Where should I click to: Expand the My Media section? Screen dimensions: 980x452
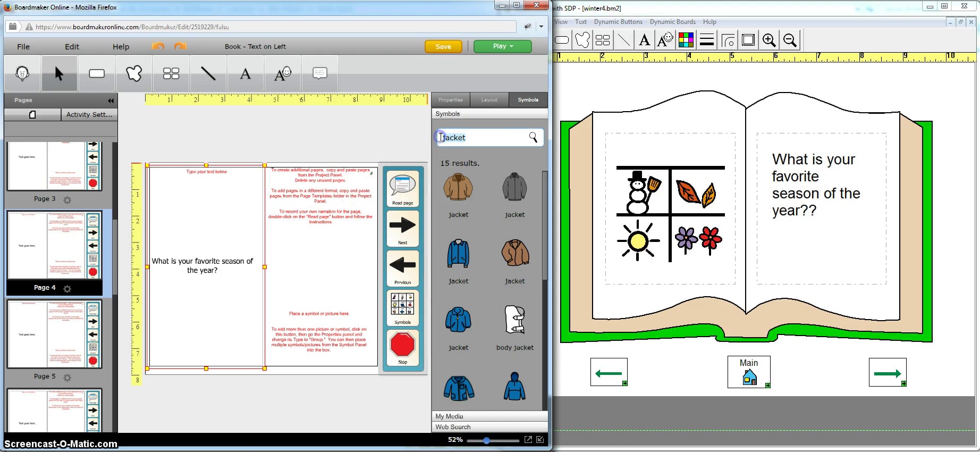[x=489, y=416]
